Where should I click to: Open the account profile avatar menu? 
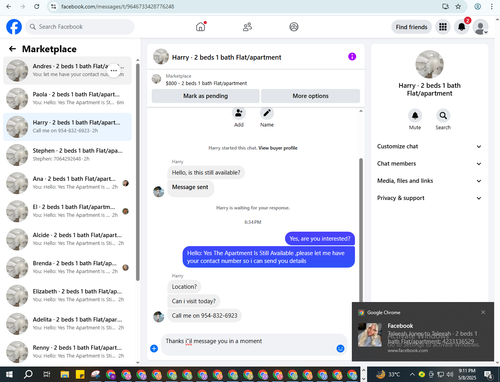[481, 27]
